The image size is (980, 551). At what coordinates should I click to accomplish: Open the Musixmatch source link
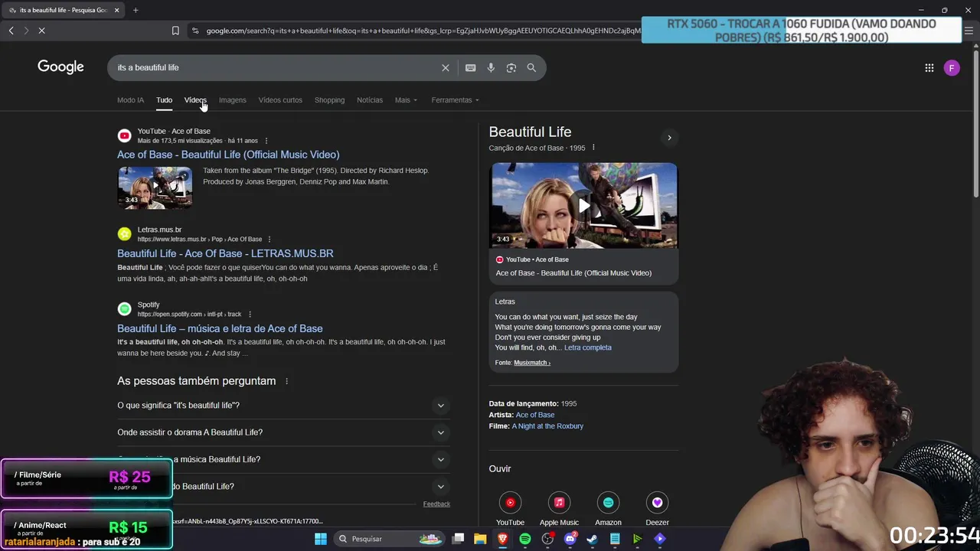click(531, 363)
